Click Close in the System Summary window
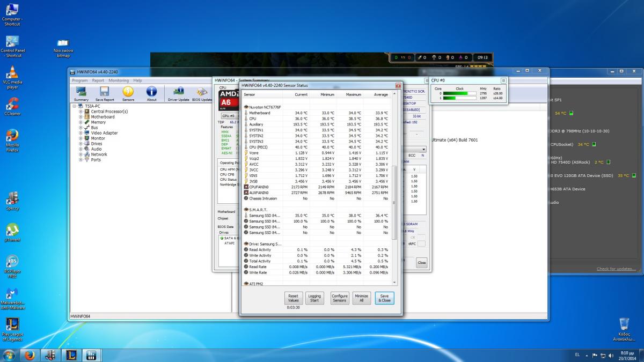 pos(422,263)
